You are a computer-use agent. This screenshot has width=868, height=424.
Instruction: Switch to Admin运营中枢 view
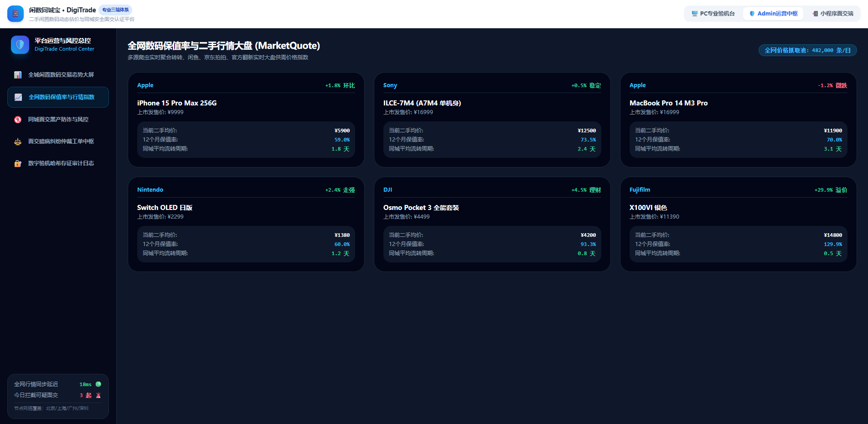[773, 14]
